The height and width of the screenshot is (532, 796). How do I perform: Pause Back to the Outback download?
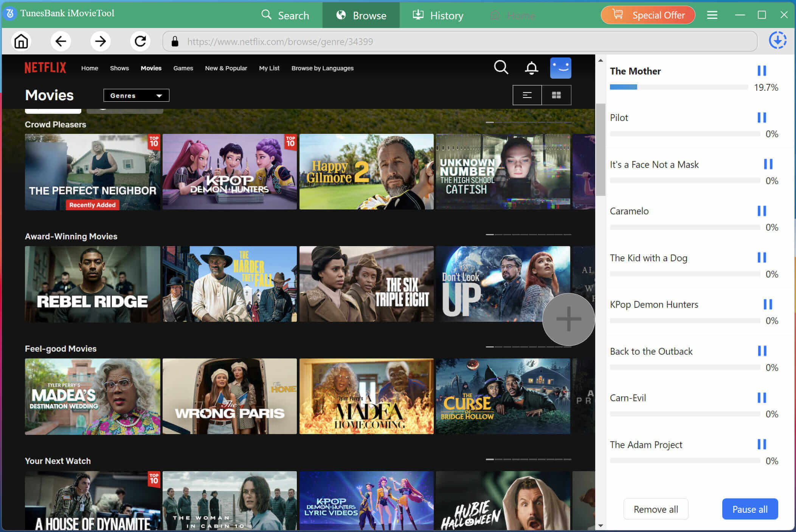point(762,351)
